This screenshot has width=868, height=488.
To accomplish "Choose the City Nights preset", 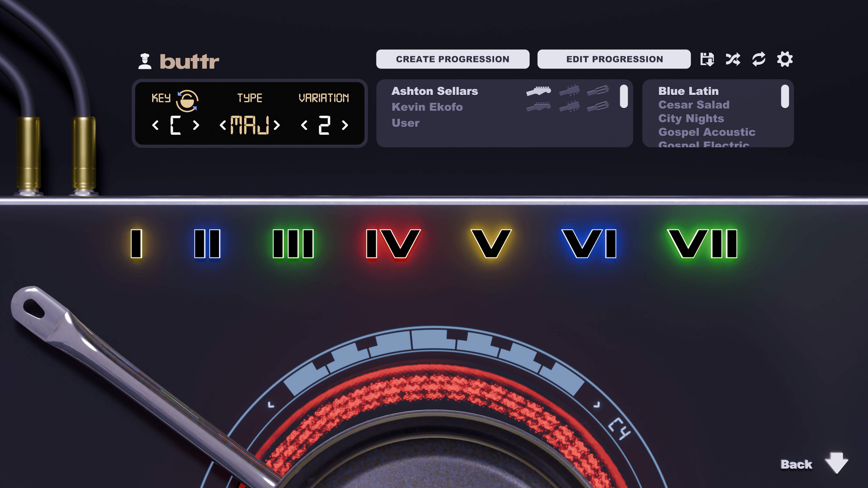I will coord(691,118).
